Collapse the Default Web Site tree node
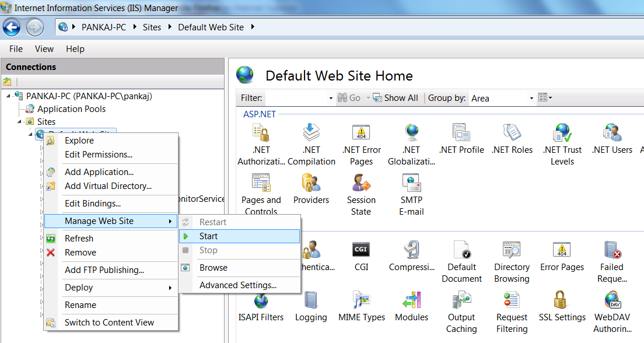 click(30, 134)
